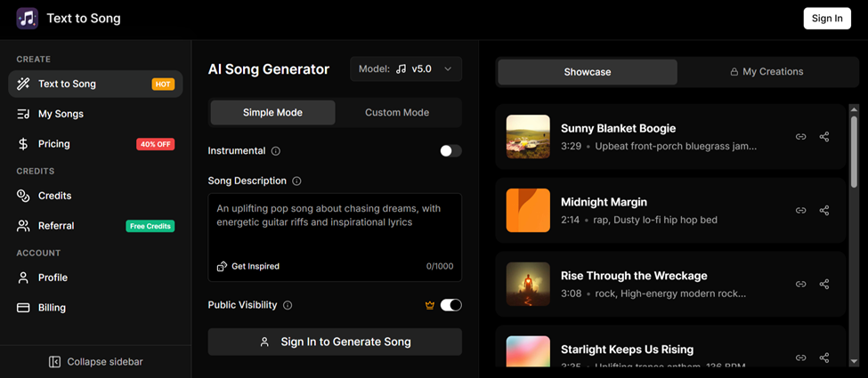Image resolution: width=868 pixels, height=378 pixels.
Task: Click the share icon for Rise Through the Wreckage
Action: (824, 285)
